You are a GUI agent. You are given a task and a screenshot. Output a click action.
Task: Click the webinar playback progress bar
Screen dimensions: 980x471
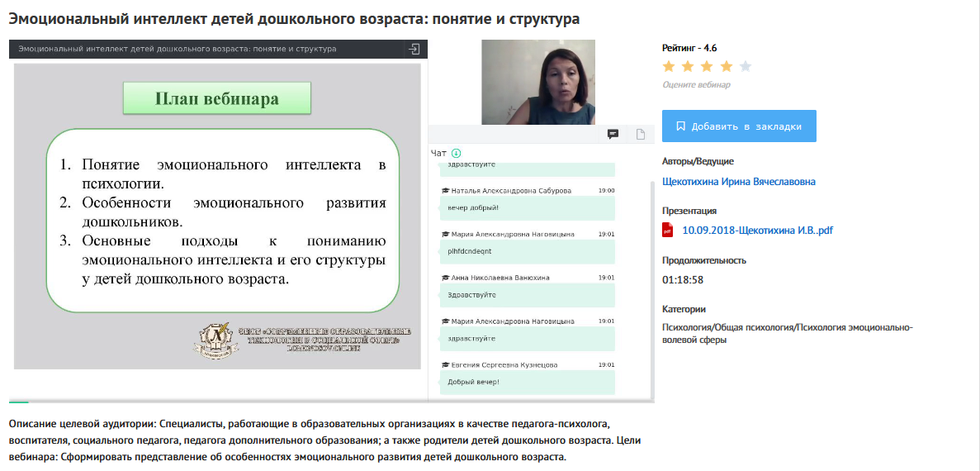pyautogui.click(x=330, y=402)
